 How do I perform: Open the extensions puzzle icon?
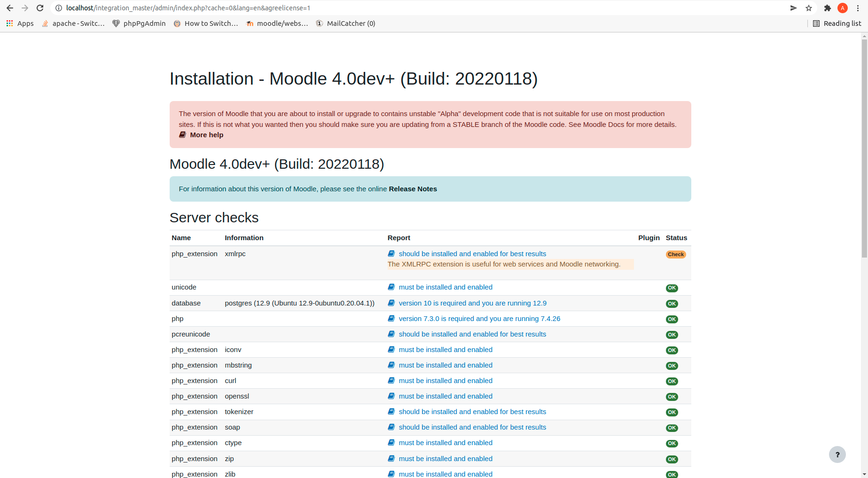(828, 8)
